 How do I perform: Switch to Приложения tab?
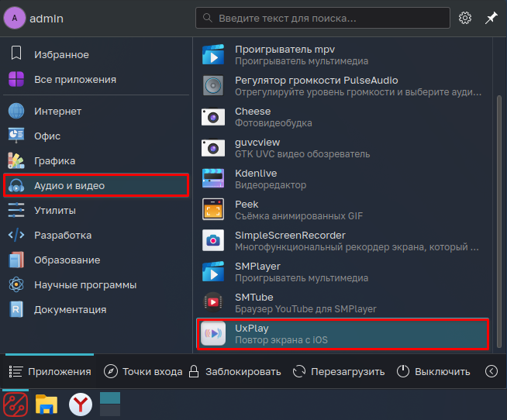[50, 371]
